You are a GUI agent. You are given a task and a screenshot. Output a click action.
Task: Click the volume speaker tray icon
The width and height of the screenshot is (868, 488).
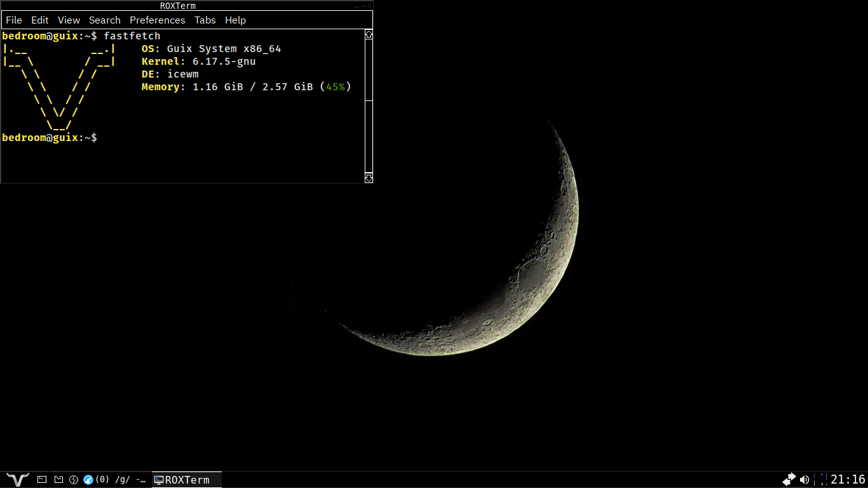804,480
